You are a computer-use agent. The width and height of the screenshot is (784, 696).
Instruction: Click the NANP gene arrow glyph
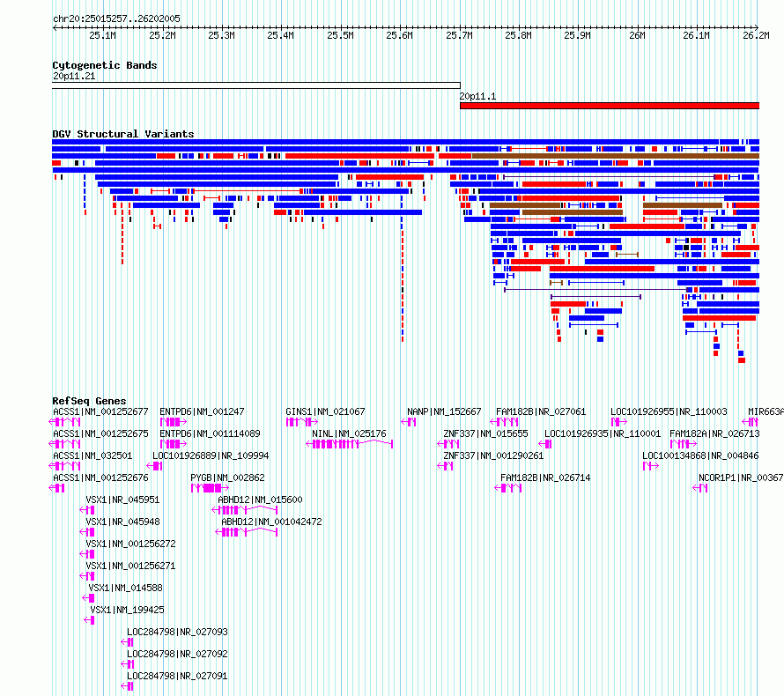click(x=409, y=422)
